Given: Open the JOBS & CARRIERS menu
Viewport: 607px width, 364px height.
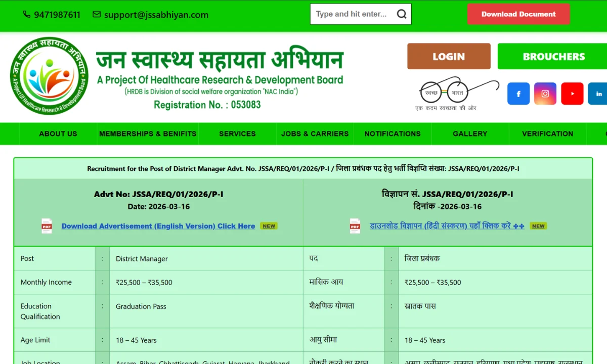Looking at the screenshot, I should pos(315,134).
